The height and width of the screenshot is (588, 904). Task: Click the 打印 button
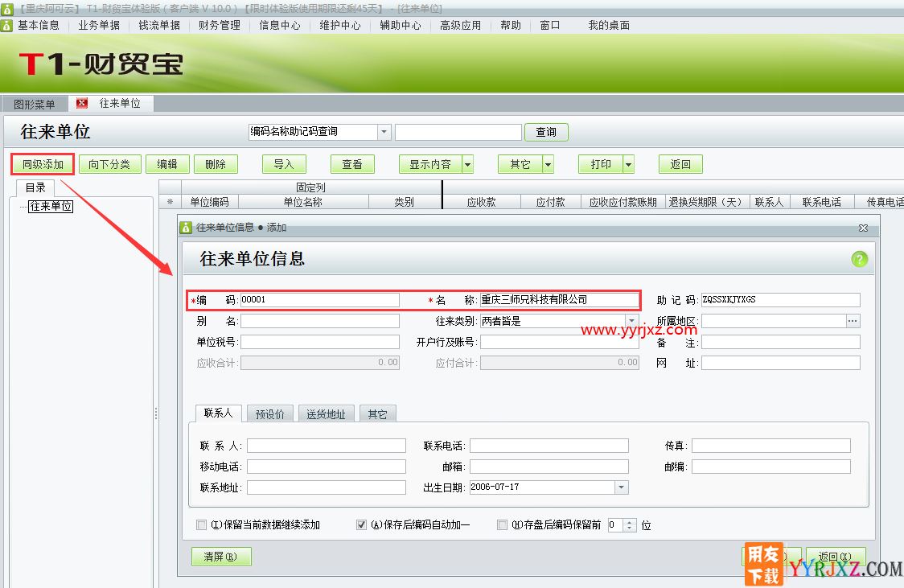tap(601, 164)
